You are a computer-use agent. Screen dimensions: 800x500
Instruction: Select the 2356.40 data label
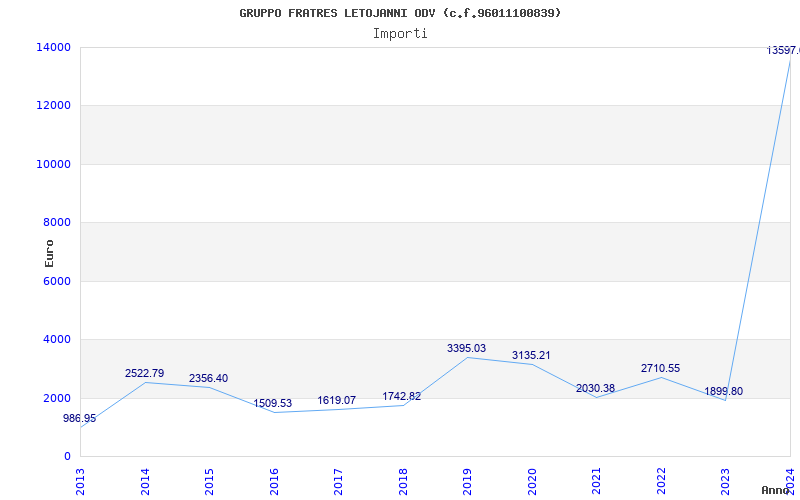209,379
